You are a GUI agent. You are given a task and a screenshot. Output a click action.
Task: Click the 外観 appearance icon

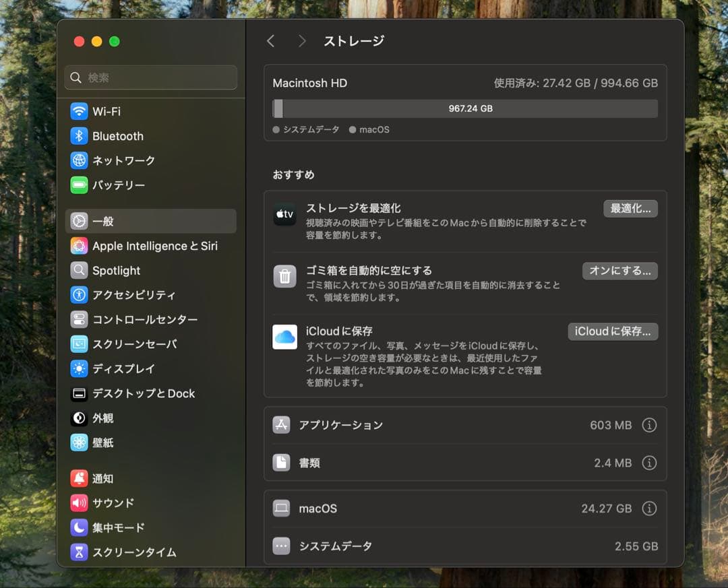pos(79,418)
